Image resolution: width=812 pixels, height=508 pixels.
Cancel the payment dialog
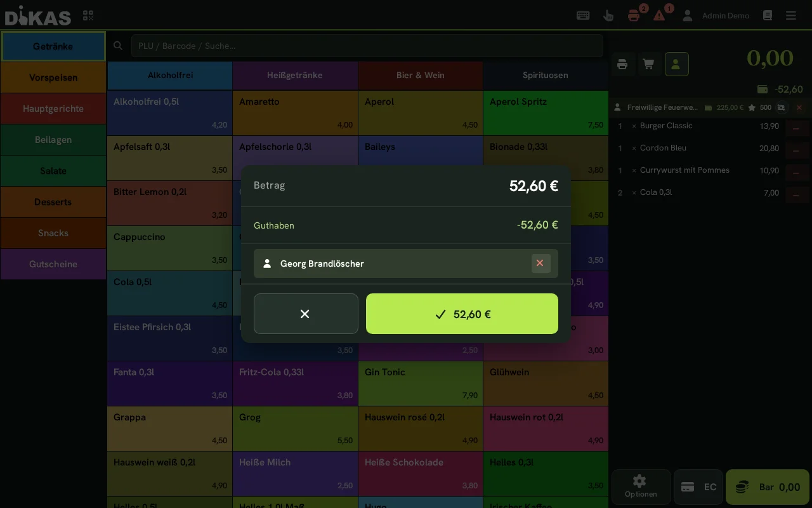[x=306, y=314]
